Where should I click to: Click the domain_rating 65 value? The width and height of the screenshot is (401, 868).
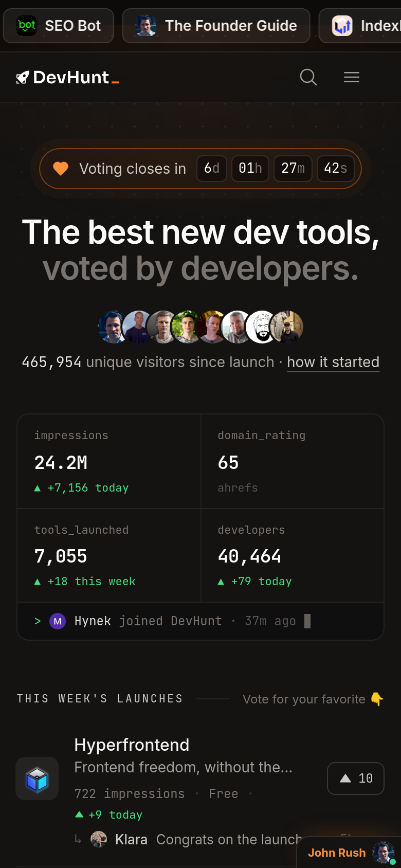tap(228, 463)
